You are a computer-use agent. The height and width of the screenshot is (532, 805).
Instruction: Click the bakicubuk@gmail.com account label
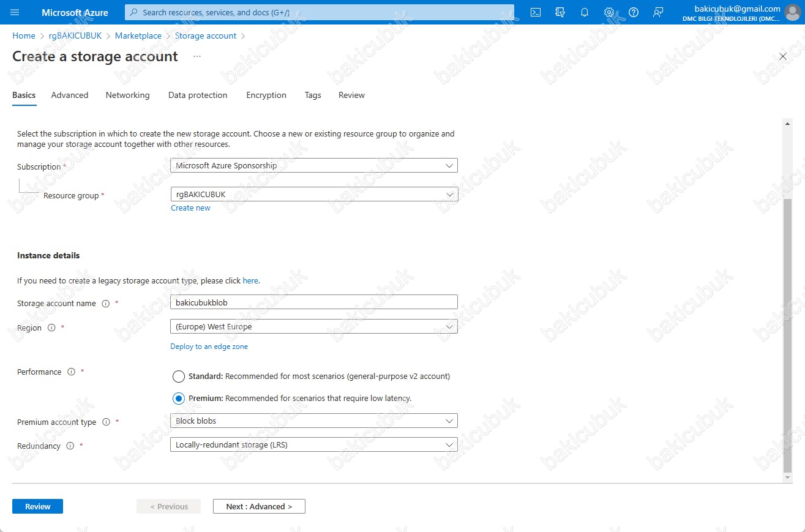738,9
